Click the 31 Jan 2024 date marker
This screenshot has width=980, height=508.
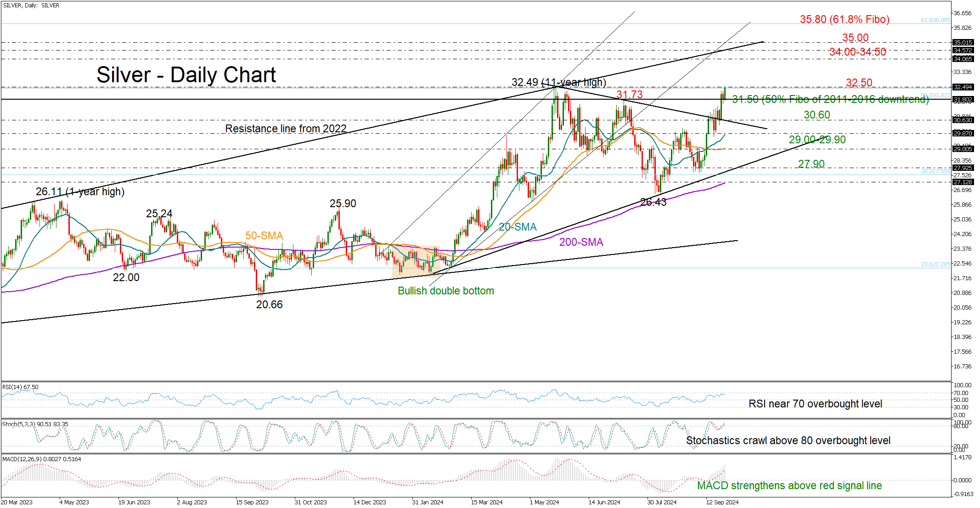coord(427,502)
